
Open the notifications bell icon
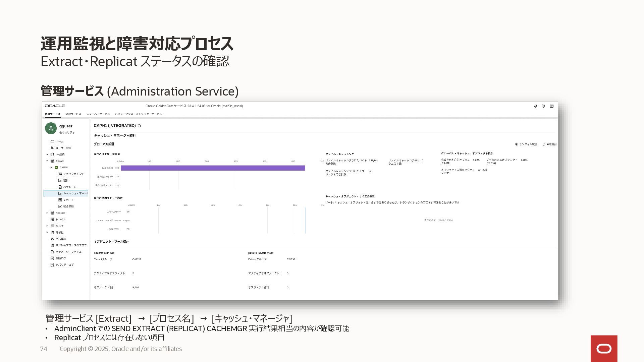click(x=535, y=106)
